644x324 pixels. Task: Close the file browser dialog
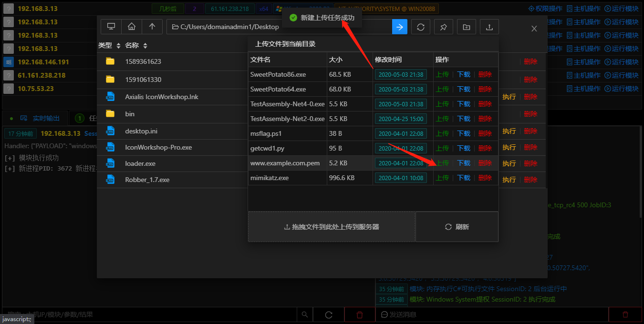(x=534, y=29)
